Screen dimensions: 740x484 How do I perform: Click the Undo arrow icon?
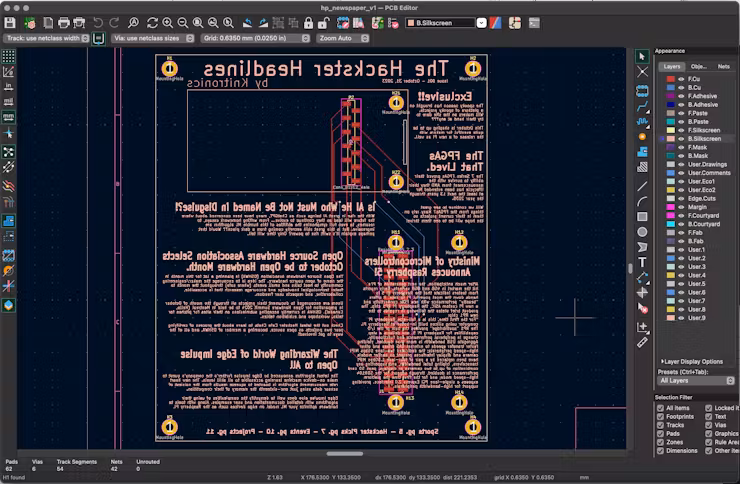pyautogui.click(x=98, y=23)
